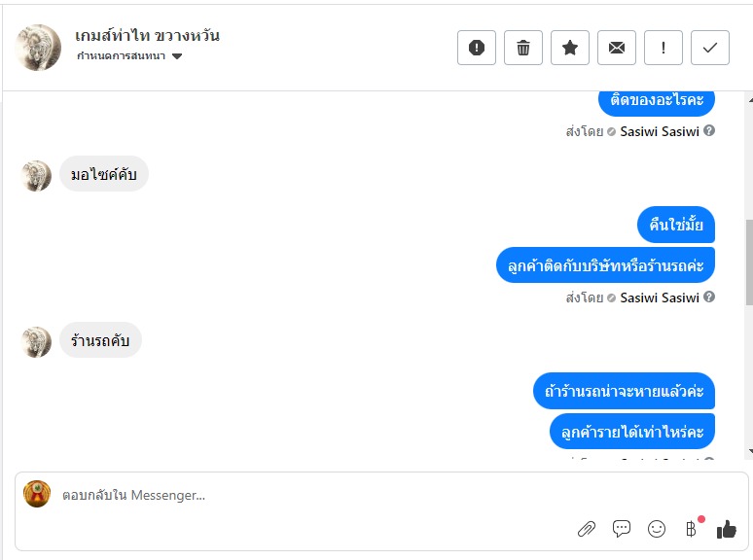
Task: Delete the conversation using trash icon
Action: pos(523,48)
